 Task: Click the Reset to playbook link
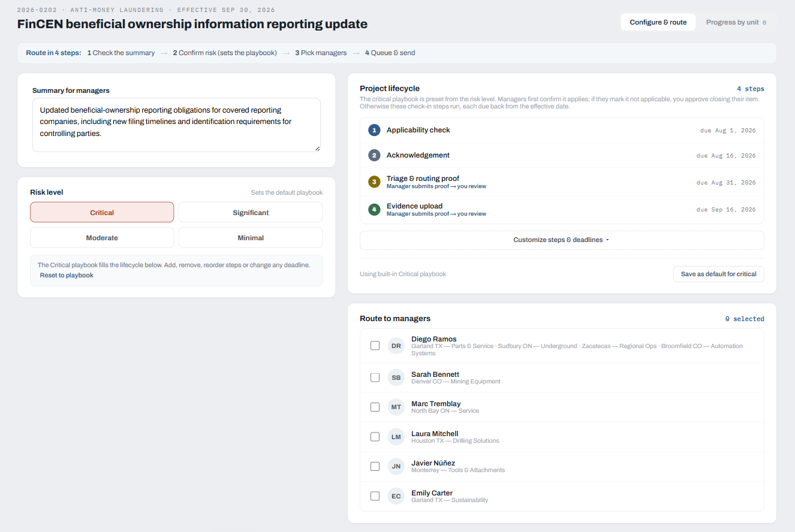coord(67,275)
